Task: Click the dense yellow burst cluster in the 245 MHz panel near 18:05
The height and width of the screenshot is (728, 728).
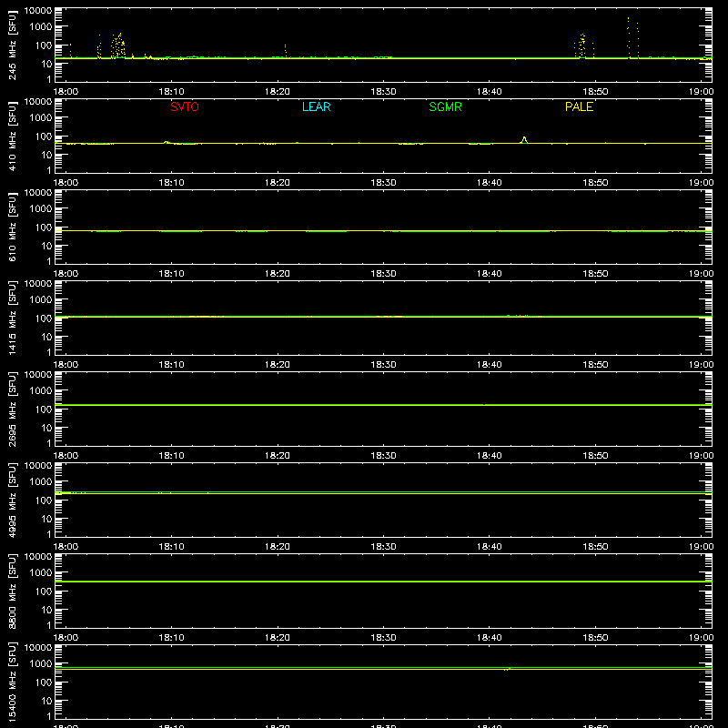Action: click(118, 46)
